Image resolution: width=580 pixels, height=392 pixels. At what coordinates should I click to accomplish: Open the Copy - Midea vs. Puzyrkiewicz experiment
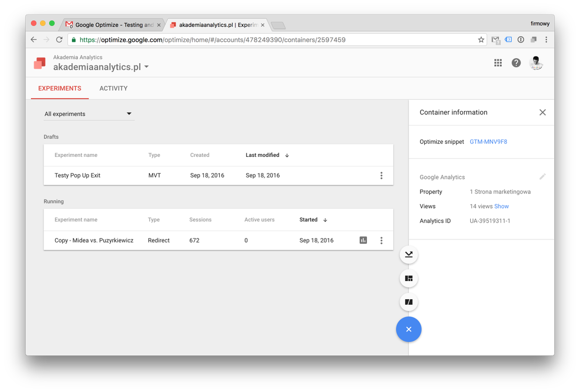click(94, 240)
